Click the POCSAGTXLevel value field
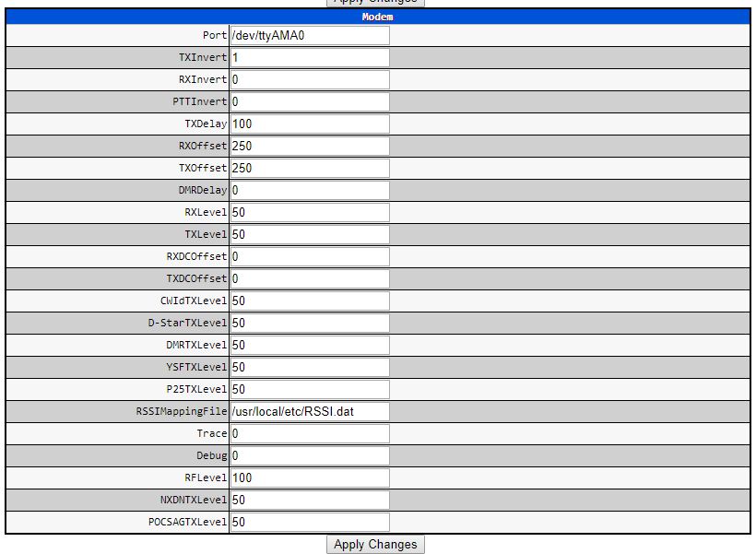 point(310,522)
